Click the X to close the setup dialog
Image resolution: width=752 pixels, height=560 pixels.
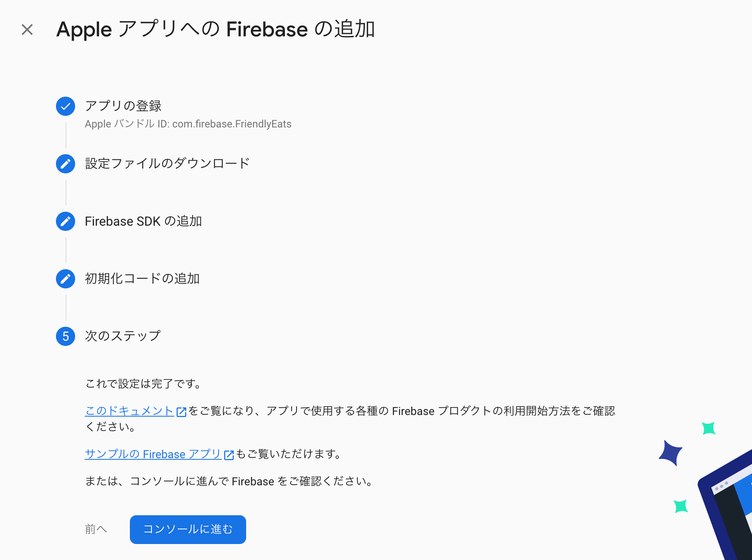point(27,29)
